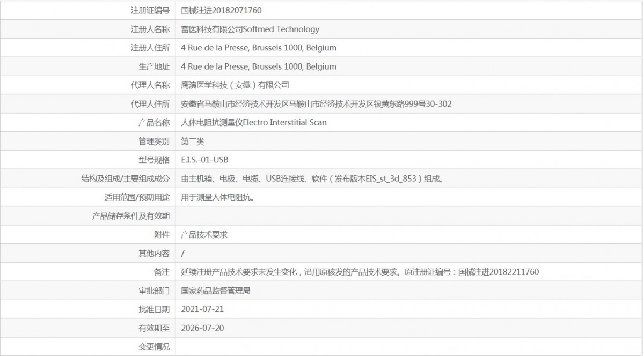644x356 pixels.
Task: Select 用于测量人体电阻抗。 text
Action: point(217,197)
